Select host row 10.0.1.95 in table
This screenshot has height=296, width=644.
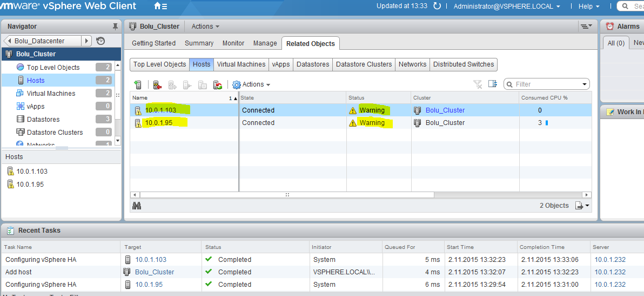coord(361,122)
